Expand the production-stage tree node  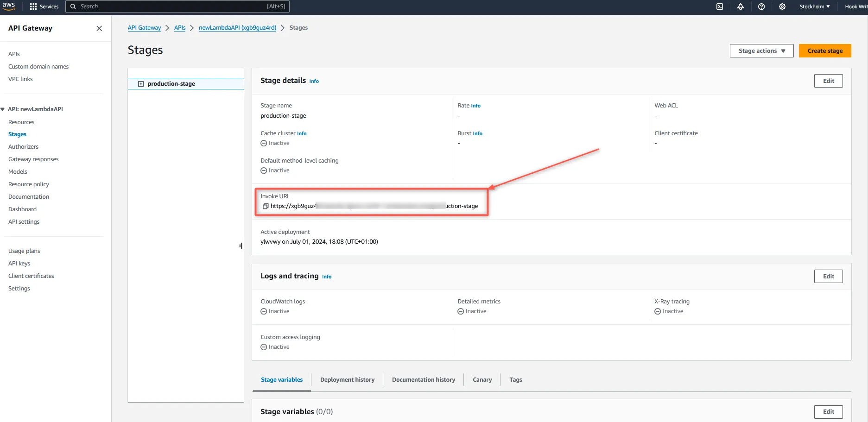[141, 84]
